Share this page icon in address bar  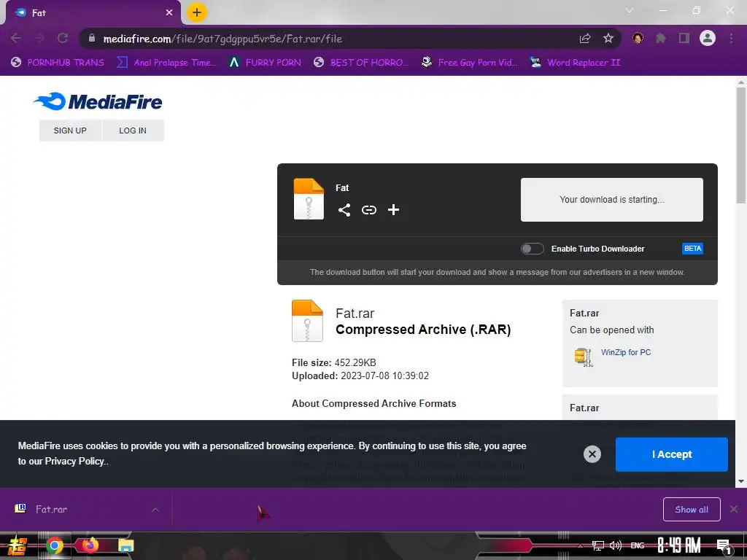click(585, 39)
